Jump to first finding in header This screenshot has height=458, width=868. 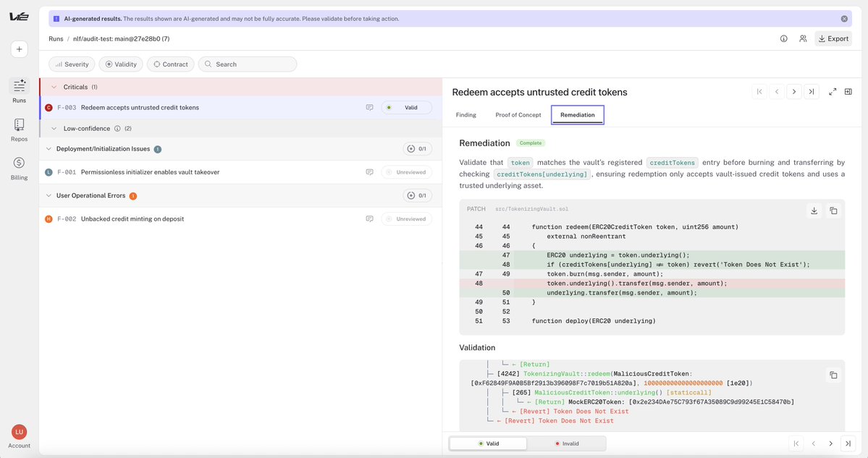(759, 92)
